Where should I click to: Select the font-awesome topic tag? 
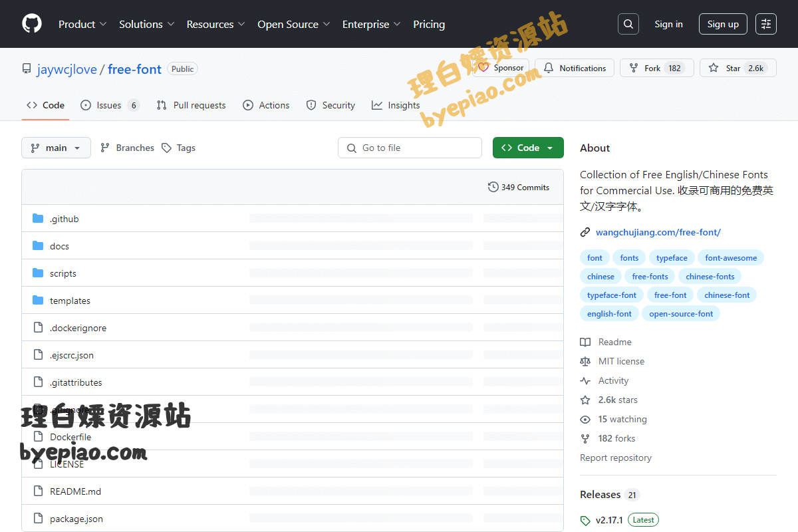click(731, 257)
